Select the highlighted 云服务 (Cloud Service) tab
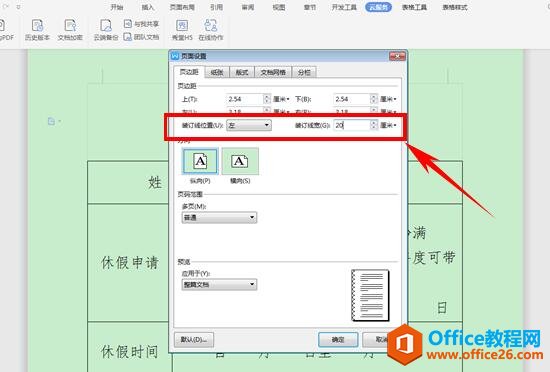The width and height of the screenshot is (550, 372). (378, 7)
